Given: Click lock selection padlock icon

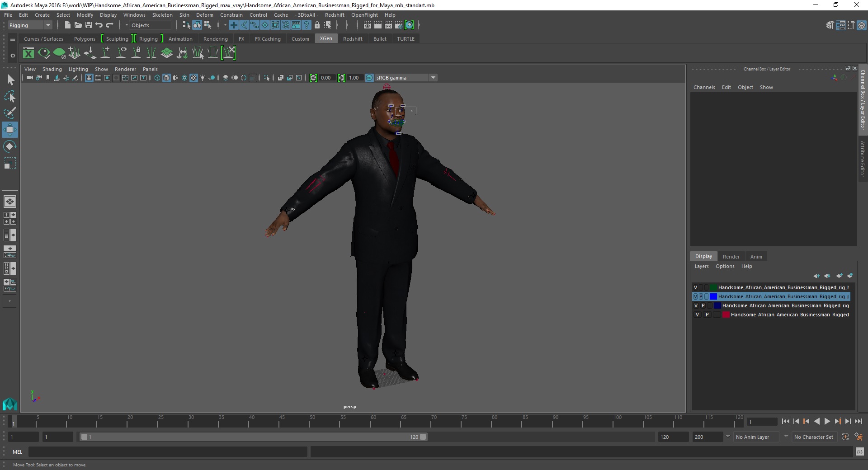Looking at the screenshot, I should coord(317,25).
